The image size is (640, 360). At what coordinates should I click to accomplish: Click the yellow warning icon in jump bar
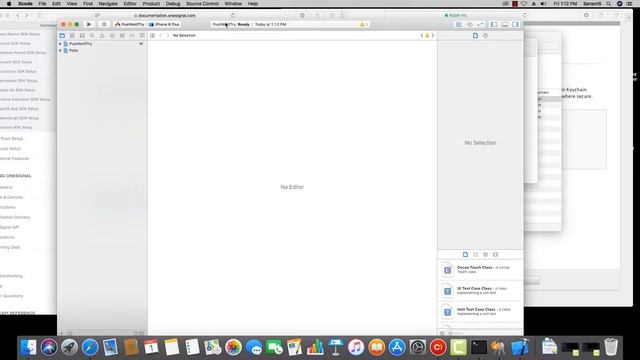click(x=427, y=36)
